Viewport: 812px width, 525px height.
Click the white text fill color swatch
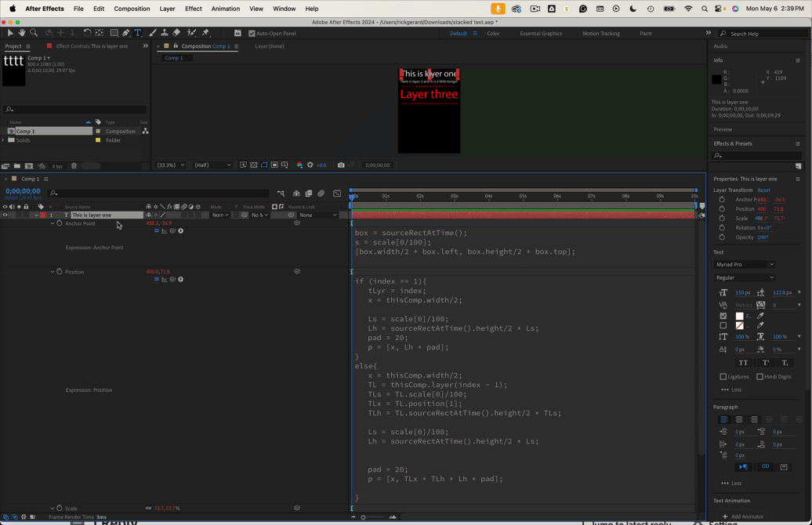tap(739, 316)
